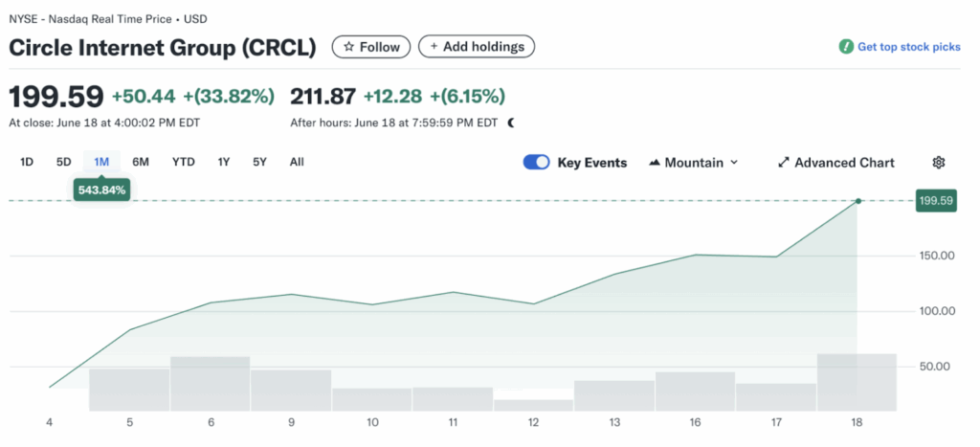Image resolution: width=980 pixels, height=447 pixels.
Task: Select the 1Y time range
Action: click(224, 162)
